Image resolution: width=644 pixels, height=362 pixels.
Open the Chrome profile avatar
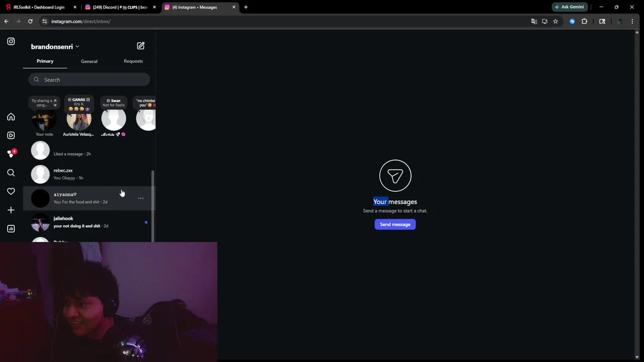[620, 21]
